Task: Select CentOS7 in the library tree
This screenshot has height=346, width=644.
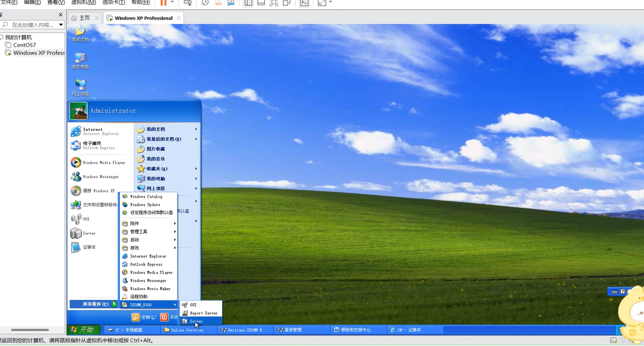Action: click(x=24, y=45)
